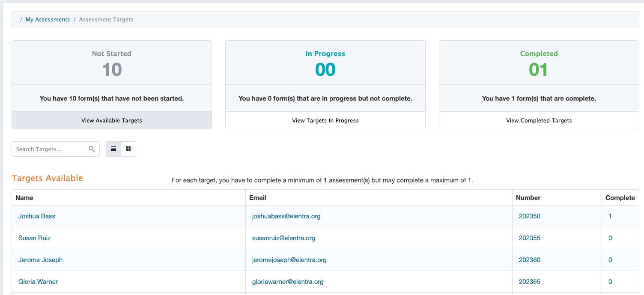The height and width of the screenshot is (295, 644).
Task: Click jeromejoseph@elentra.org email link
Action: (x=289, y=260)
